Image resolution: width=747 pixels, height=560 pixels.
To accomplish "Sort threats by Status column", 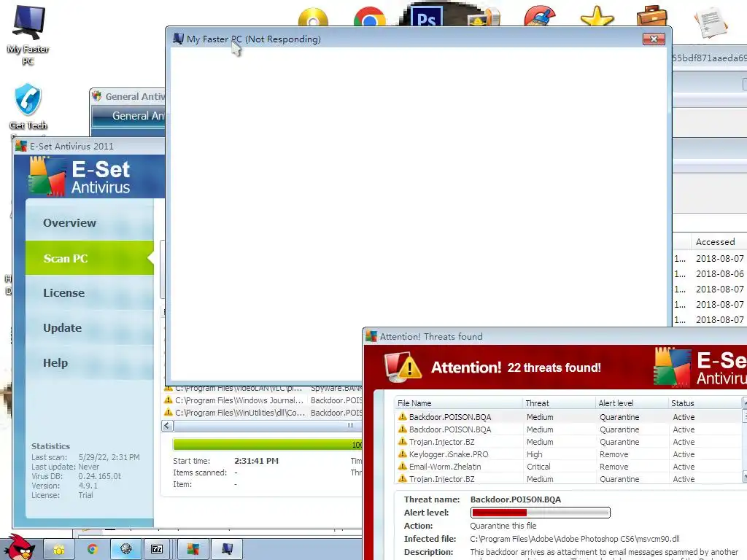I will pos(705,402).
